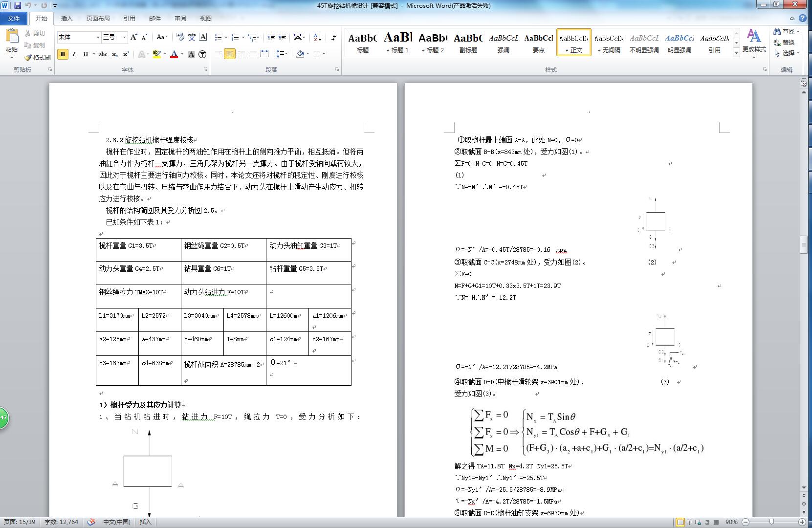The image size is (812, 528).
Task: Click the 查找 (Find) button
Action: 786,31
